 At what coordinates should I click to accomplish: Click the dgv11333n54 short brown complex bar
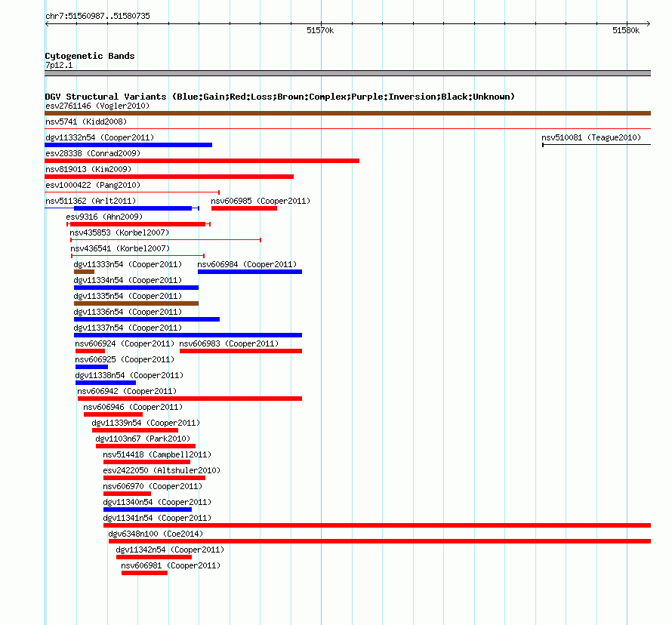click(84, 272)
